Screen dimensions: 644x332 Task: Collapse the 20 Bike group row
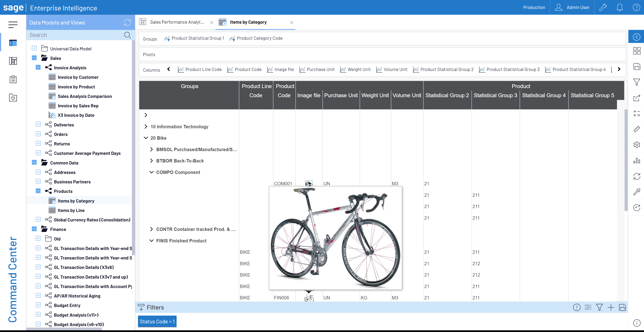(x=146, y=138)
